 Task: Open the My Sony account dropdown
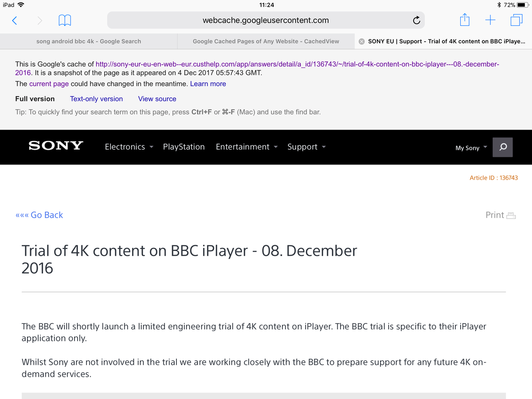click(x=471, y=148)
